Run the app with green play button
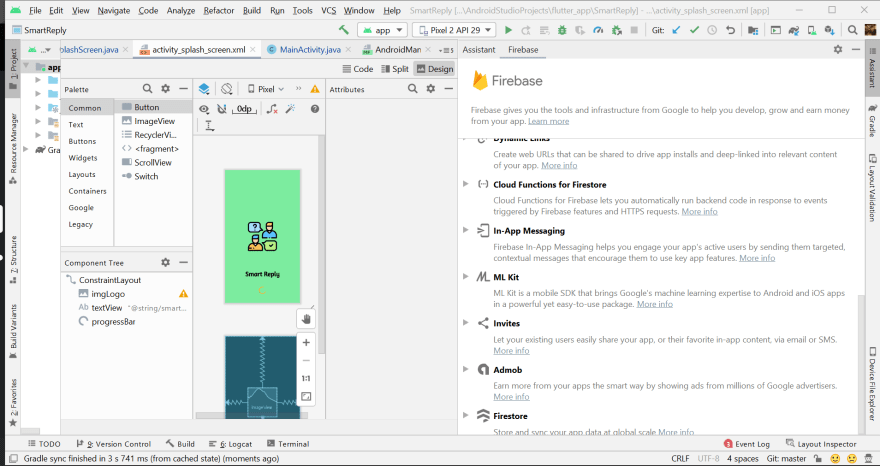This screenshot has width=880, height=466. (x=508, y=30)
